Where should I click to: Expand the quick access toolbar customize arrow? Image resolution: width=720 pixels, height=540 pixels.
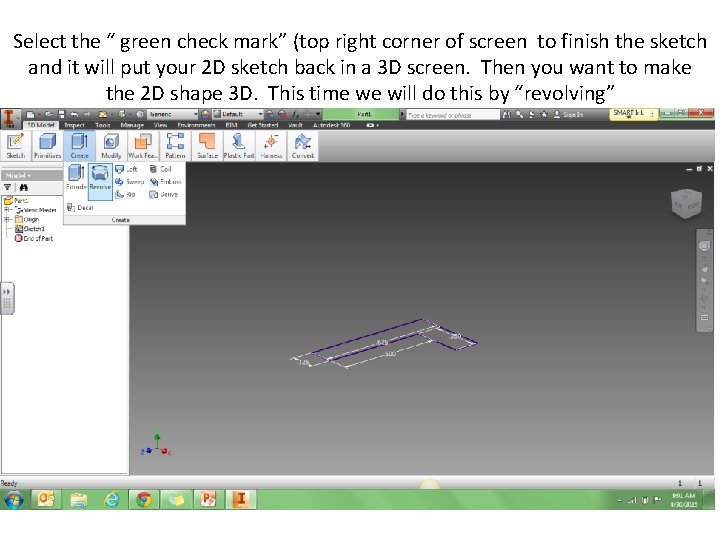318,114
